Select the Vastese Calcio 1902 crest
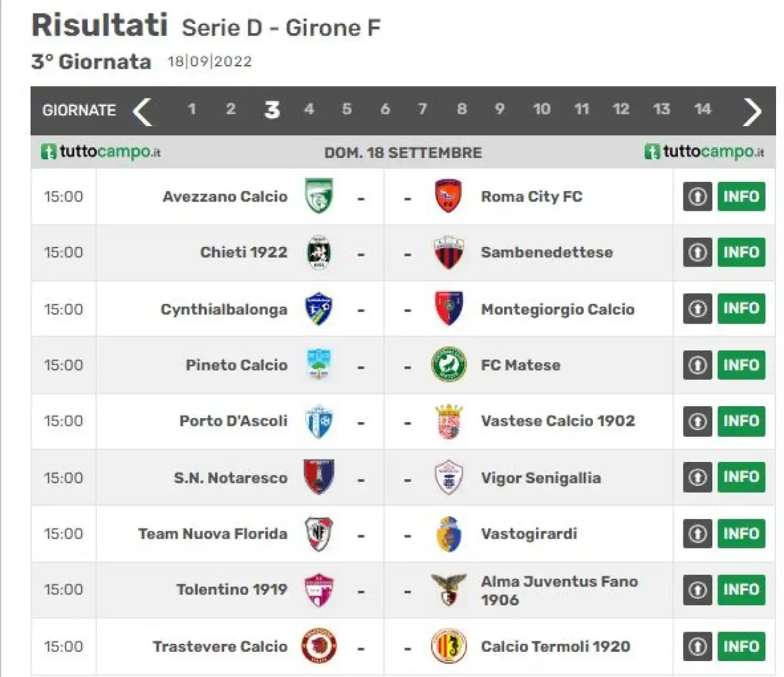The width and height of the screenshot is (784, 677). click(x=449, y=422)
